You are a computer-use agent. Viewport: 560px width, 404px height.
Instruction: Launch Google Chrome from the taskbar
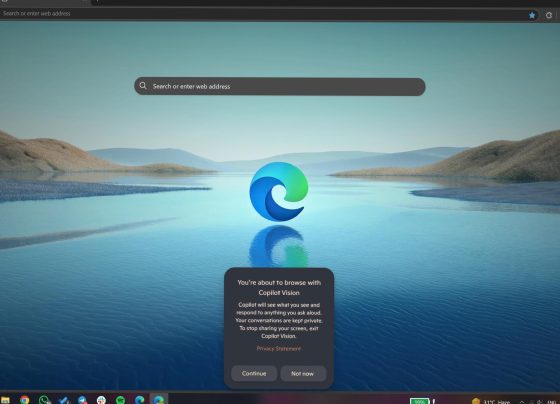tap(24, 400)
